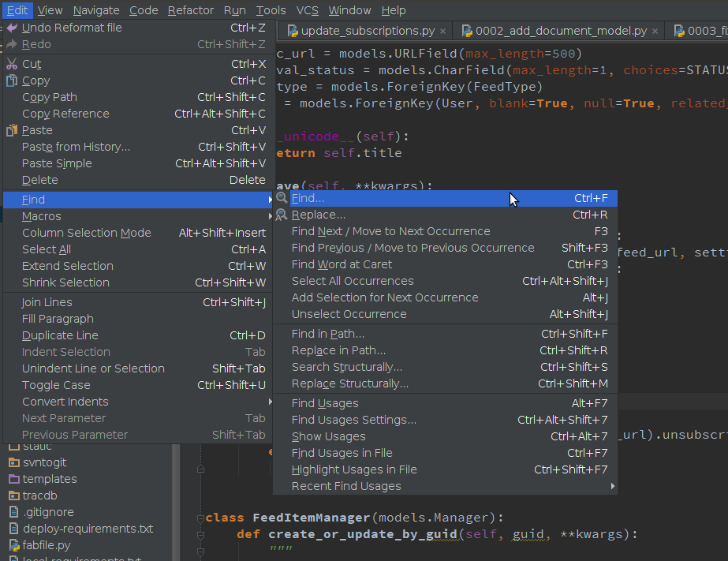Choose Find Word at Caret

(446, 264)
